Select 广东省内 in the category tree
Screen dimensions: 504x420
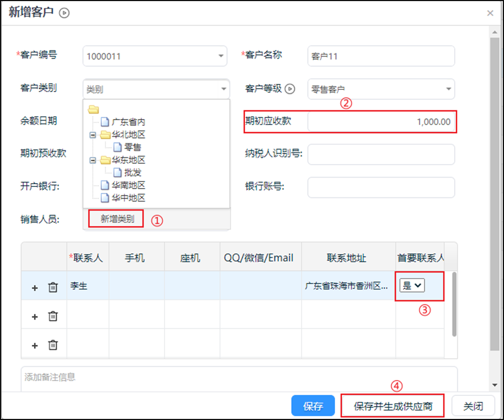pos(128,122)
